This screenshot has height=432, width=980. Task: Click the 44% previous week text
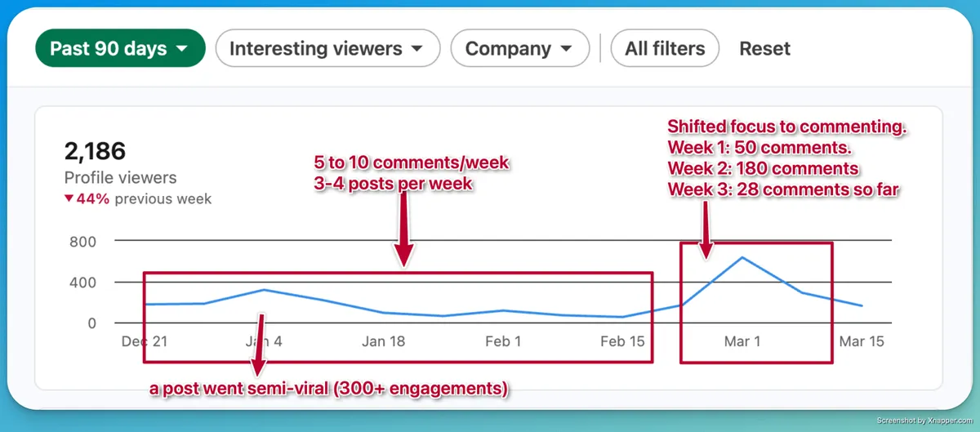pos(144,199)
